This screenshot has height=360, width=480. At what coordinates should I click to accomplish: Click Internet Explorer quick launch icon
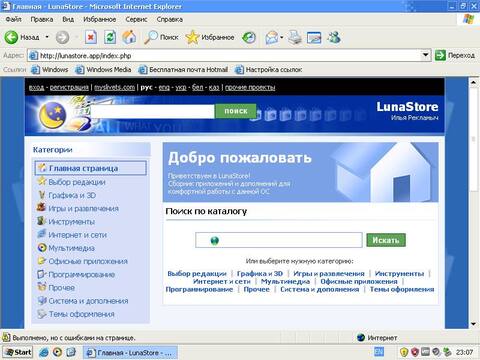44,352
